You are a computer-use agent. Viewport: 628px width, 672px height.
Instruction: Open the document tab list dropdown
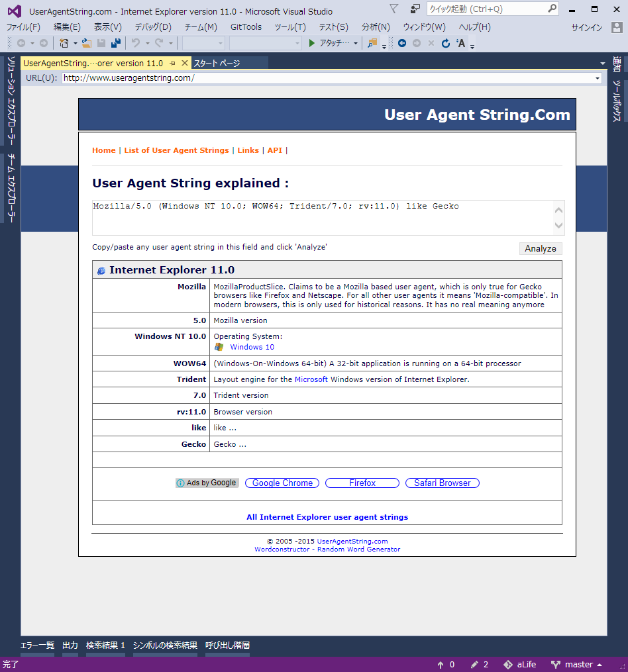(603, 64)
